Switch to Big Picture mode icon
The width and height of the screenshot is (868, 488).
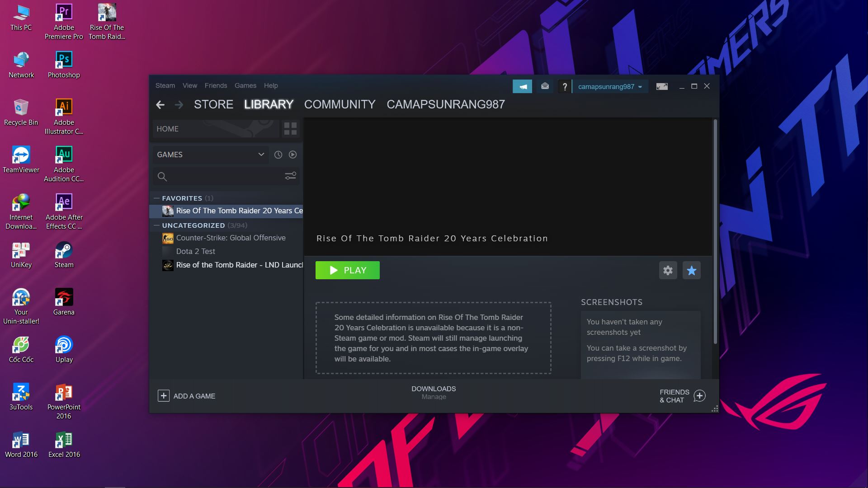click(x=662, y=86)
